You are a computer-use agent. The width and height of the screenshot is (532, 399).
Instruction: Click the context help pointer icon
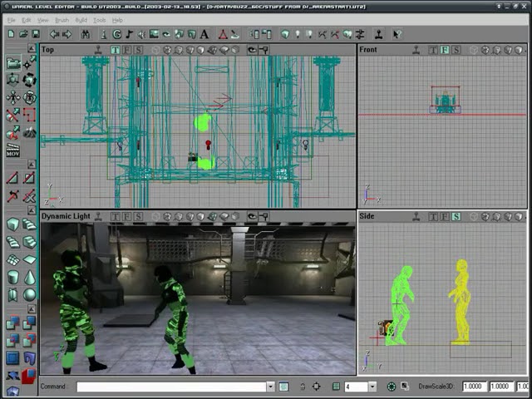397,34
